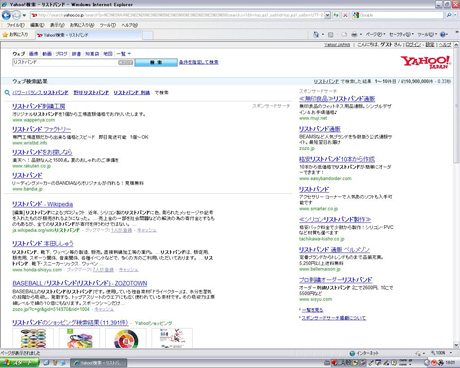Click the magnifier icon beside related searches

(7, 93)
